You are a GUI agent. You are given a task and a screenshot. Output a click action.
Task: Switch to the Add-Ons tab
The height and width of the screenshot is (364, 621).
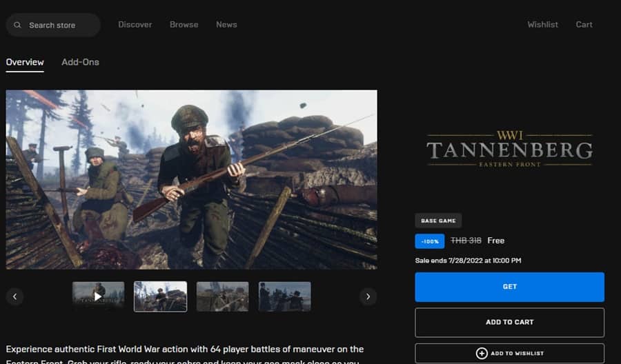tap(81, 62)
